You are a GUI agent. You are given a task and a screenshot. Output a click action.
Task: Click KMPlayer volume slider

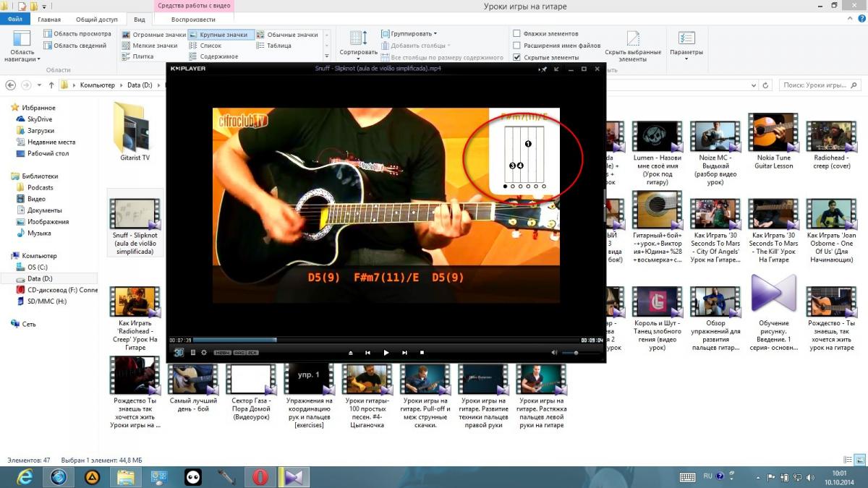(582, 353)
